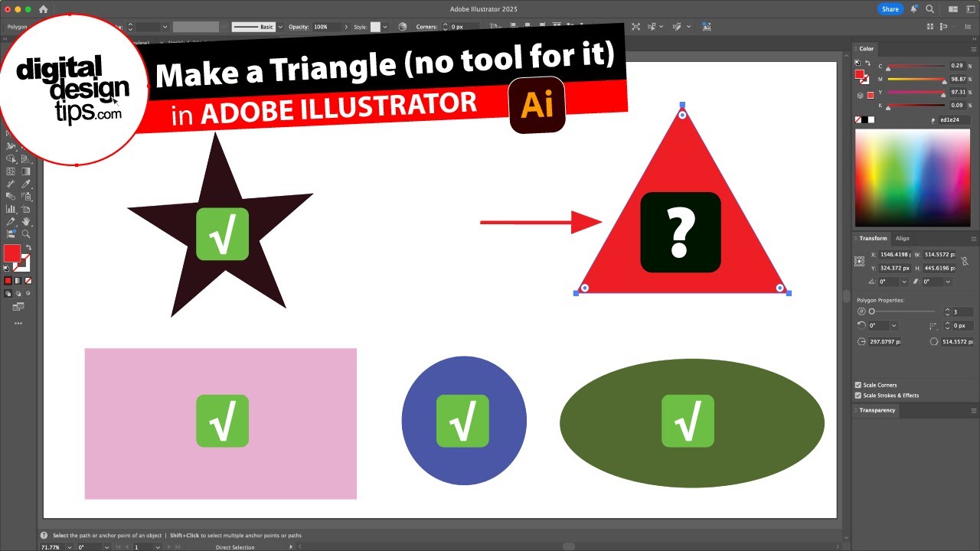This screenshot has height=551, width=980.
Task: Click the None swatch in Color panel
Action: [x=858, y=120]
